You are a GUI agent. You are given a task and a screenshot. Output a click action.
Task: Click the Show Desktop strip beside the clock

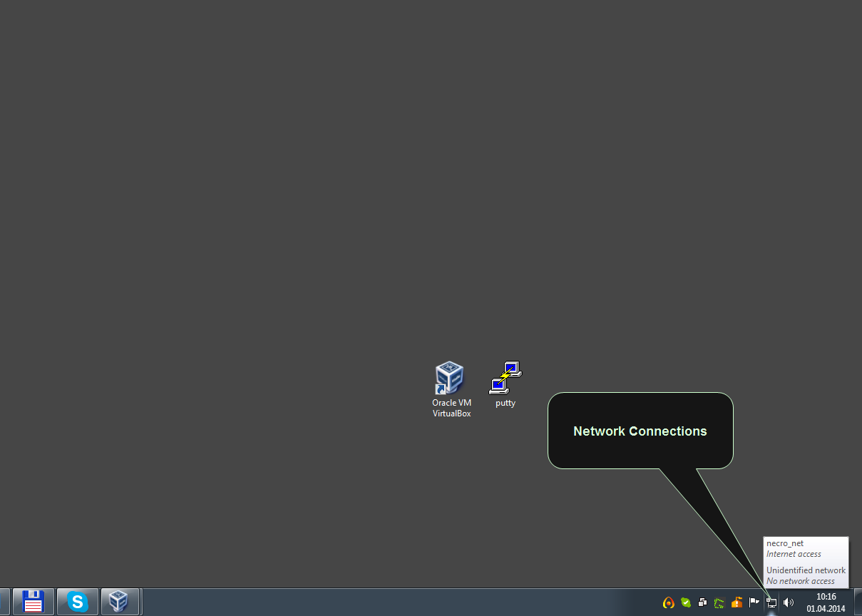[x=857, y=602]
